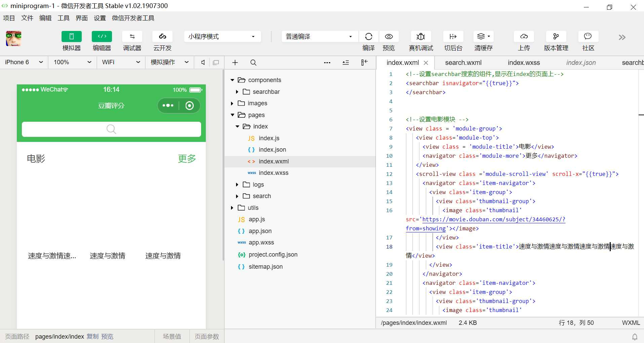Screen dimensions: 644x343
Task: Toggle the editor panel button
Action: pos(102,36)
